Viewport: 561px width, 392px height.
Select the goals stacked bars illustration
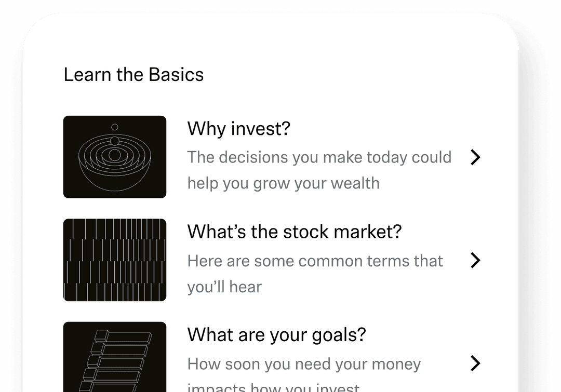[x=115, y=357]
